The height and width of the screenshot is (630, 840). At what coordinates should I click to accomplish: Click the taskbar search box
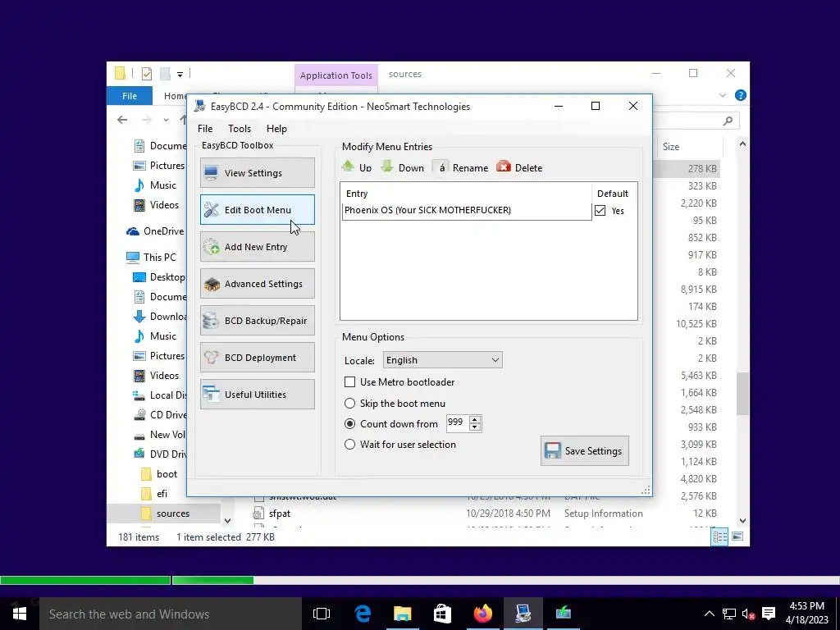171,614
